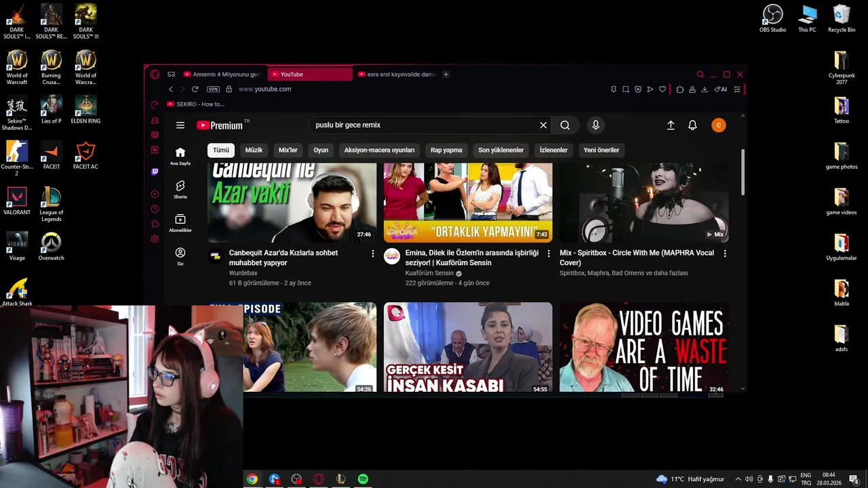The image size is (868, 488).
Task: Open Extensions cube in Opera sidebar
Action: point(155,224)
